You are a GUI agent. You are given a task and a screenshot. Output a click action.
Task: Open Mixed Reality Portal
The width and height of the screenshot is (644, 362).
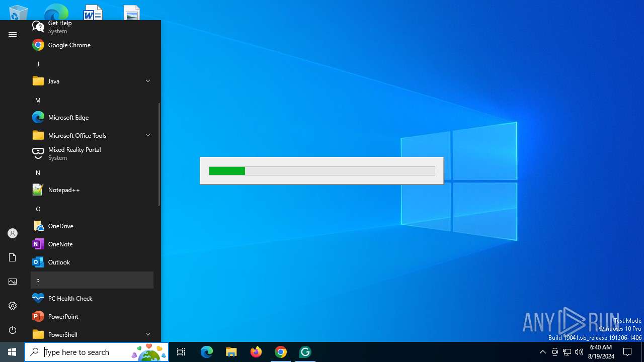92,153
